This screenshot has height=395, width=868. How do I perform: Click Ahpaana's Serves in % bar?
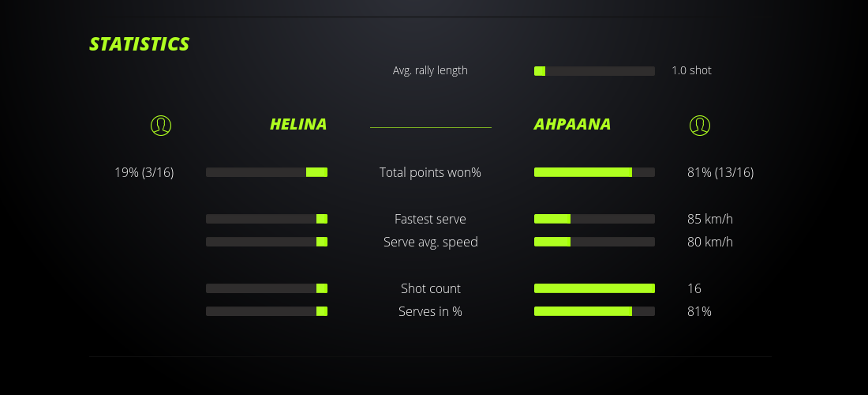click(x=594, y=311)
